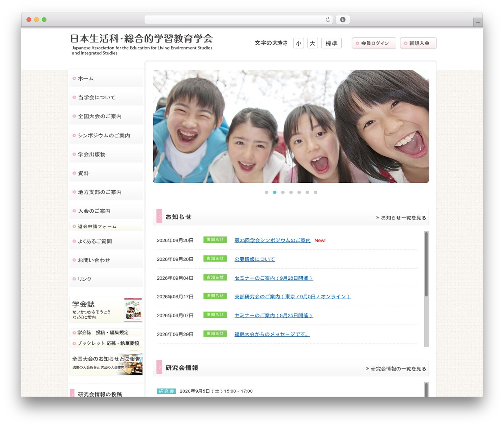Open セミナーのご案内 9月28日開催 link

[x=274, y=278]
